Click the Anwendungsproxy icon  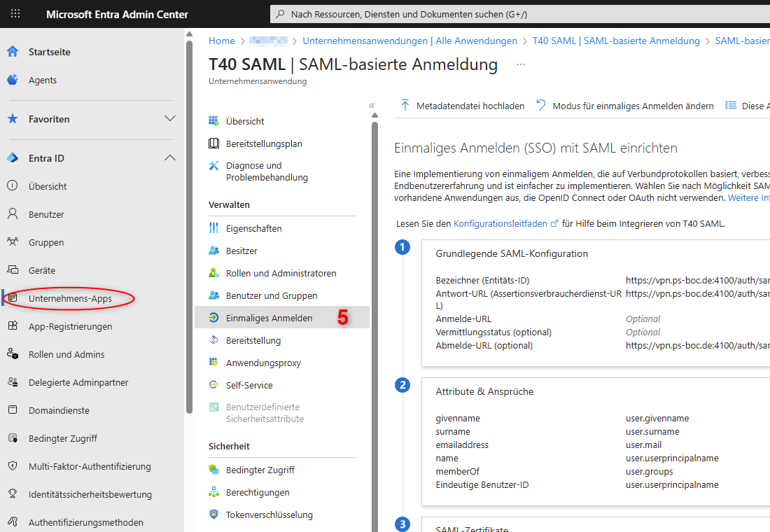213,363
